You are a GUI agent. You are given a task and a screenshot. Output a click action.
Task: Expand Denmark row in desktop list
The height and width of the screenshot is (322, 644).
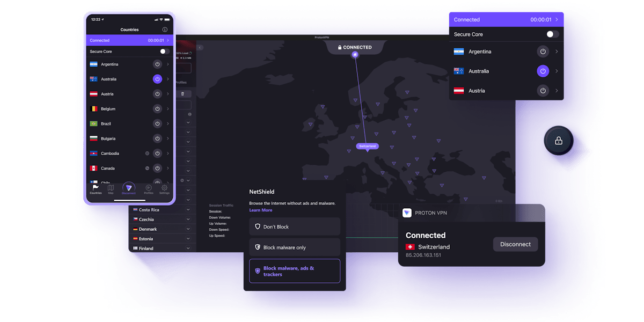coord(188,229)
